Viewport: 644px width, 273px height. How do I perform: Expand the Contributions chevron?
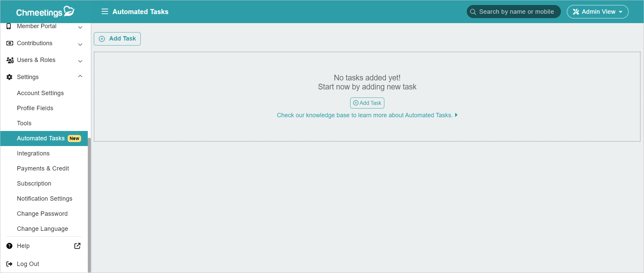tap(80, 44)
